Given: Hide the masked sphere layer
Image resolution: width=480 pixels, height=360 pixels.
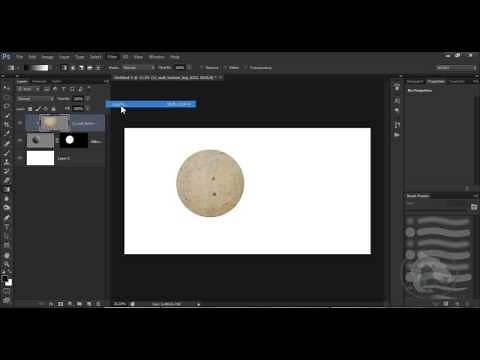Looking at the screenshot, I should click(x=20, y=140).
